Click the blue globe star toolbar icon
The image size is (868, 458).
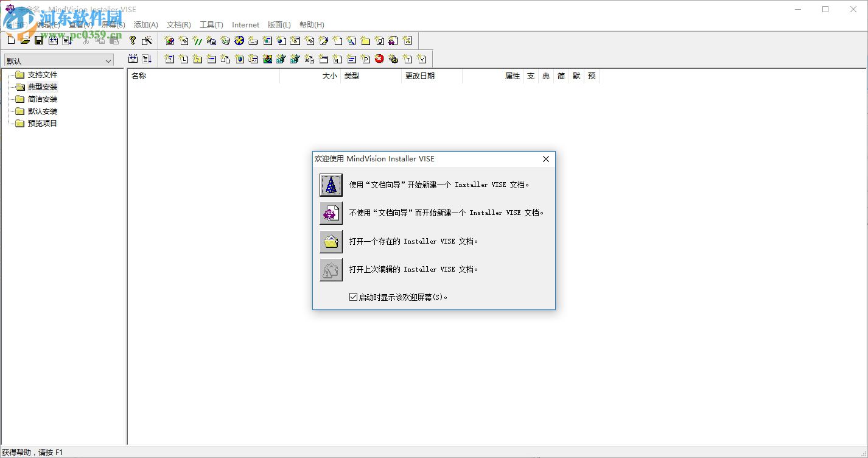click(239, 41)
